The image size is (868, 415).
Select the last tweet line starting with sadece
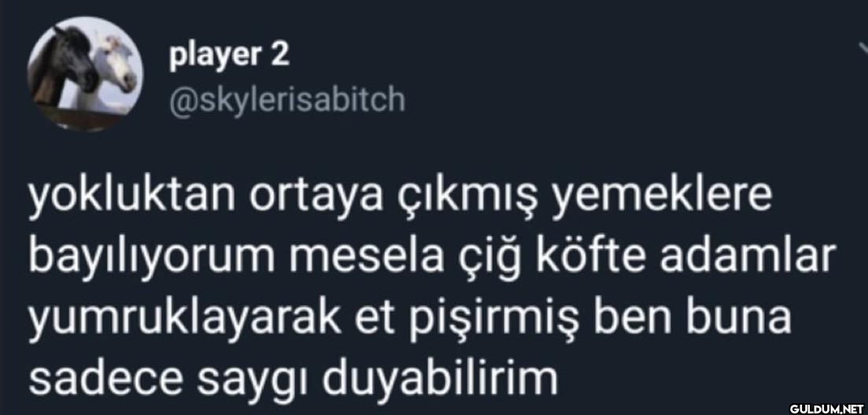(x=293, y=380)
